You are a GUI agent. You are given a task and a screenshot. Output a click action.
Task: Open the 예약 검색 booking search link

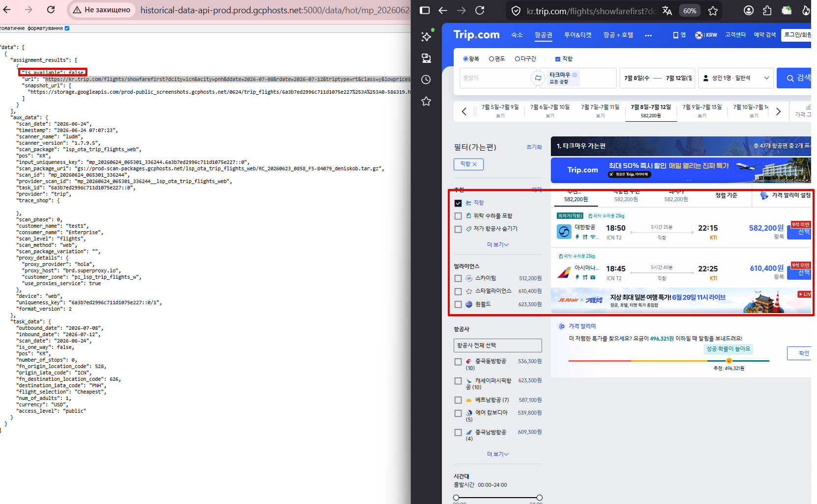(x=764, y=35)
